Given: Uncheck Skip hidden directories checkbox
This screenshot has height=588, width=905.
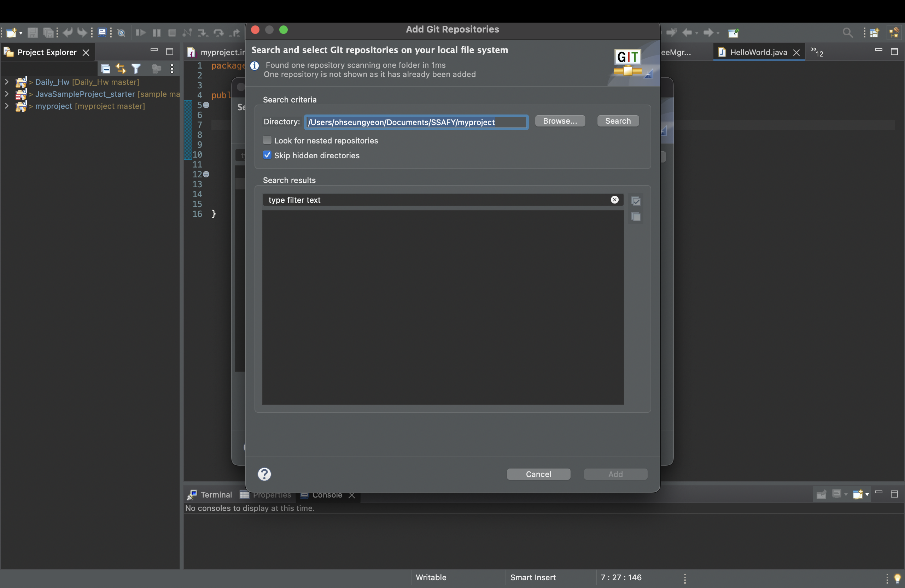Looking at the screenshot, I should click(x=267, y=155).
